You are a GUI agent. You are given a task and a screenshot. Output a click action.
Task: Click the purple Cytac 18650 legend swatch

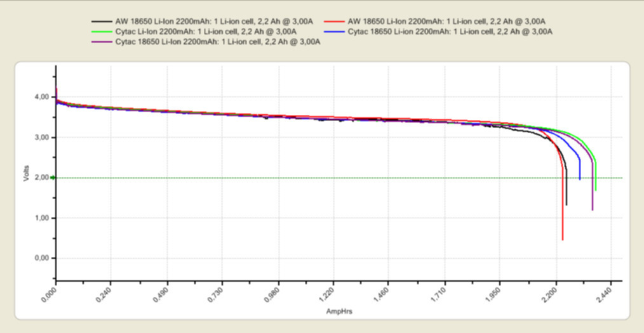click(x=102, y=42)
